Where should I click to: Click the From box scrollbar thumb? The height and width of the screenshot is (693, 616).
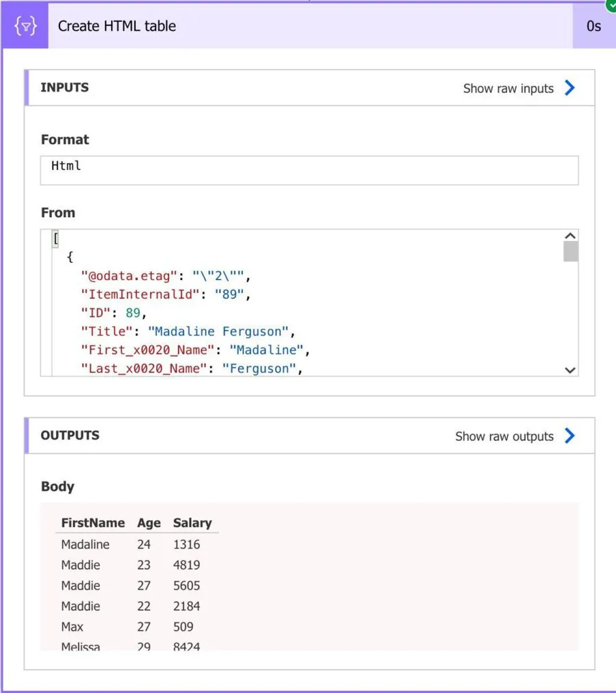[x=570, y=251]
